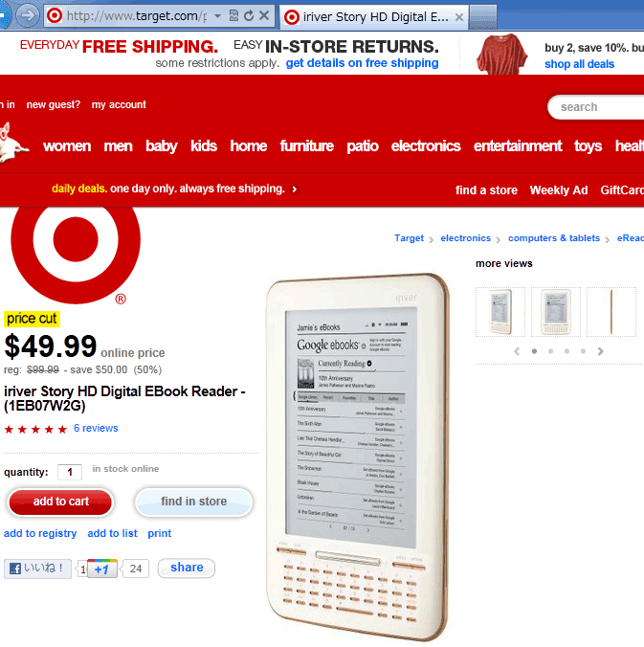This screenshot has height=647, width=644.
Task: Click the refresh icon in address bar
Action: point(249,16)
